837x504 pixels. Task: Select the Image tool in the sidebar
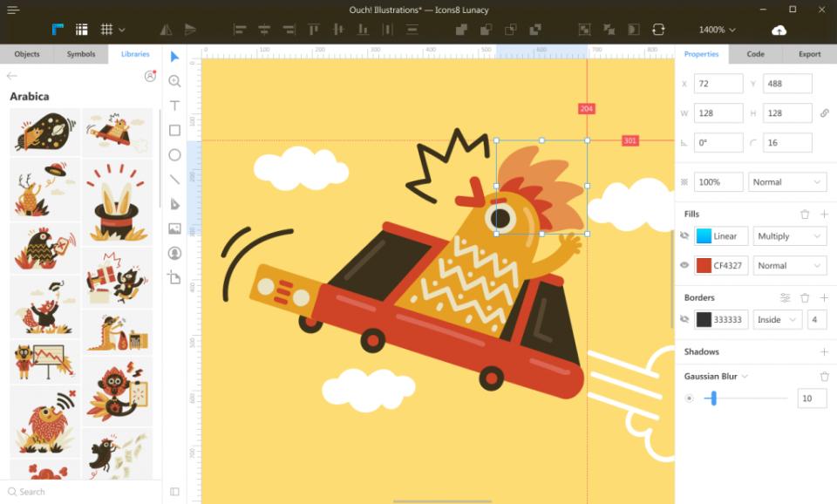click(x=174, y=228)
